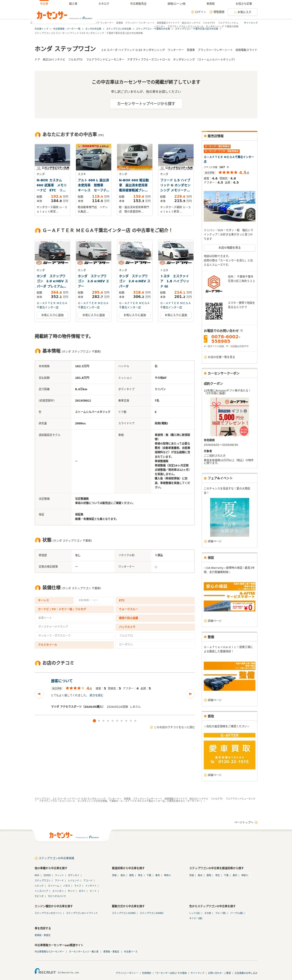Open the G-AFTER MEGA千葉北インター店 shop link
This screenshot has height=980, width=292.
coord(229,159)
